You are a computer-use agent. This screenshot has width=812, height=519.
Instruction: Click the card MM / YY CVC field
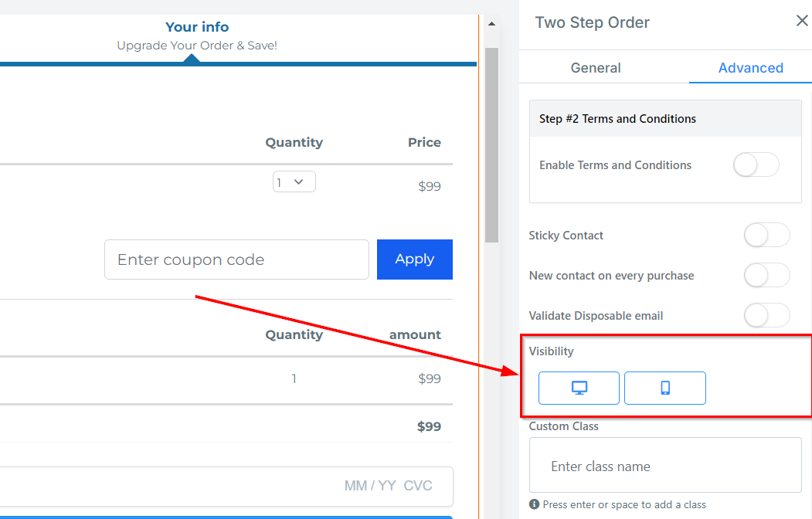(232, 486)
